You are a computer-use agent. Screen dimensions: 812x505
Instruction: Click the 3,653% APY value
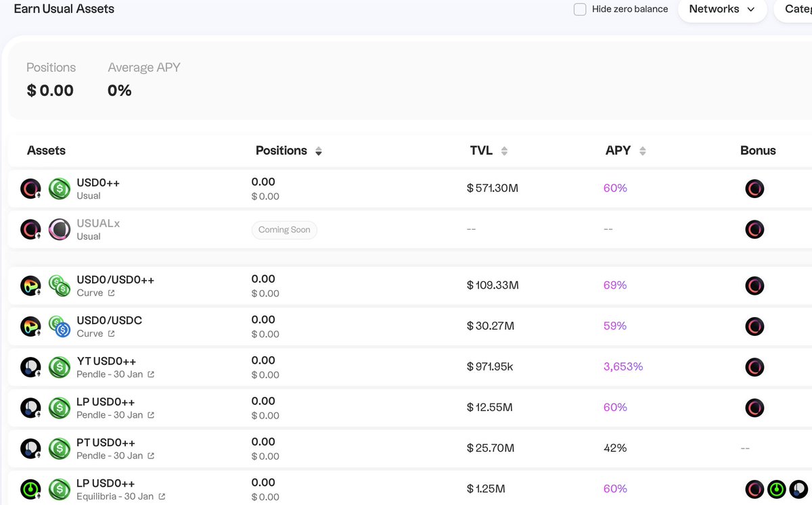click(623, 367)
